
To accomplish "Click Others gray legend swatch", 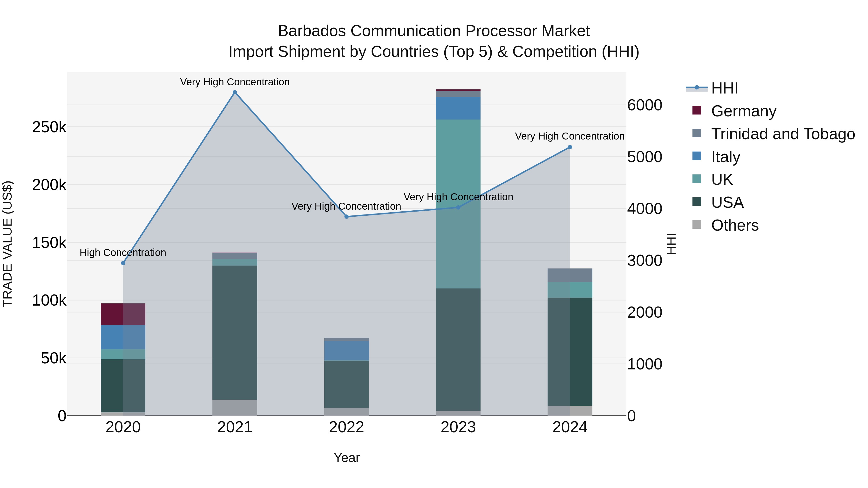I will click(697, 225).
